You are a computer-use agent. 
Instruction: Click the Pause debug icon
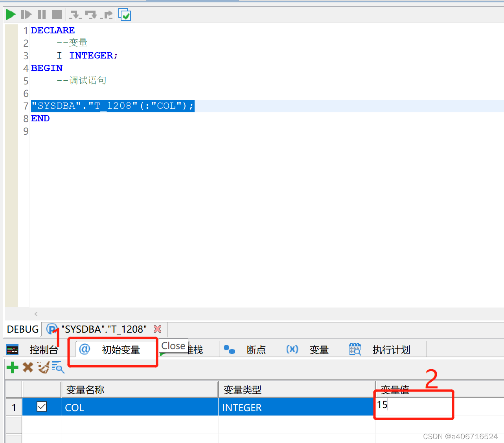tap(42, 15)
